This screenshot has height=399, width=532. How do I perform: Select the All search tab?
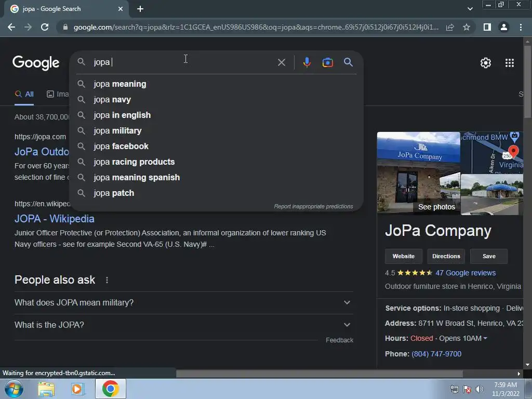point(24,95)
